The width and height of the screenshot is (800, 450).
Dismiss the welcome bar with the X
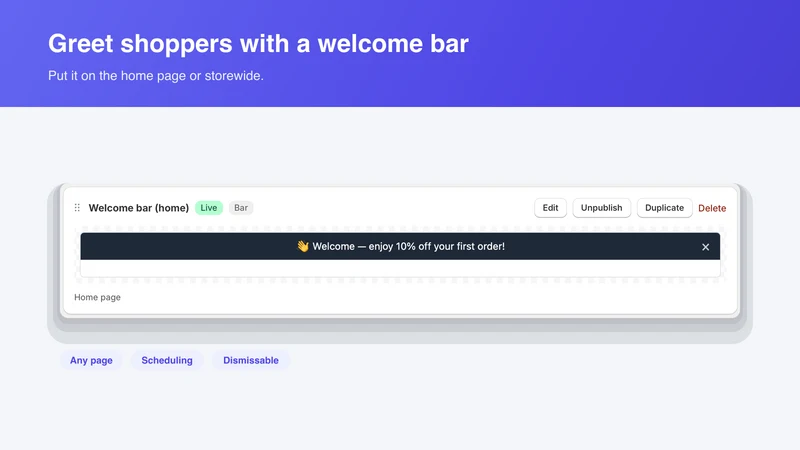pyautogui.click(x=705, y=247)
